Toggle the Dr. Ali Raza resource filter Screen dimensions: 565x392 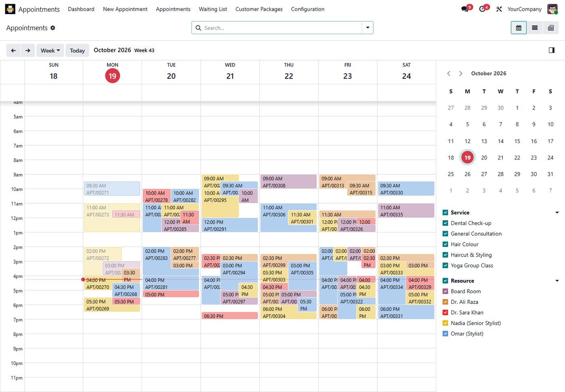click(x=445, y=302)
